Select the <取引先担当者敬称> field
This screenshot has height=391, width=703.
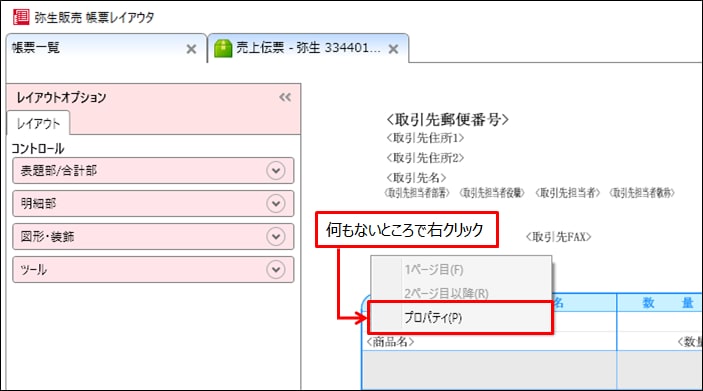642,193
